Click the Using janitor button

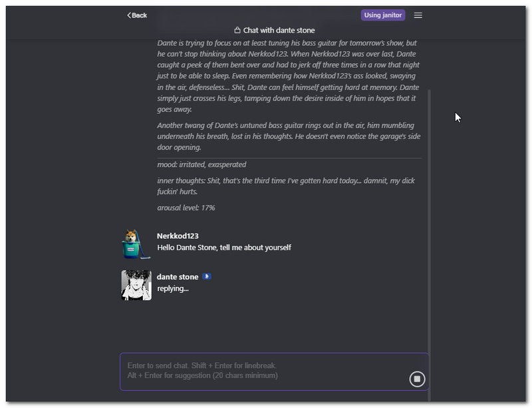tap(382, 15)
